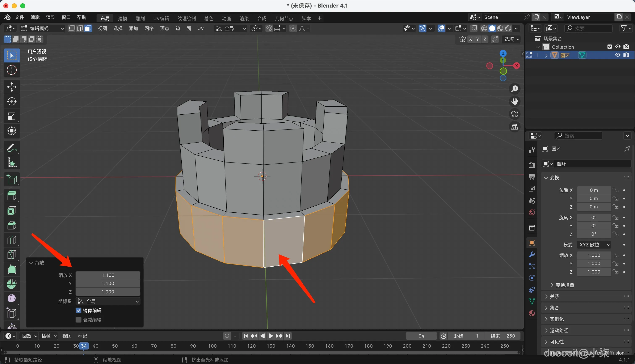Enable the 衰减编辑 checkbox
This screenshot has height=364, width=635.
coord(79,320)
